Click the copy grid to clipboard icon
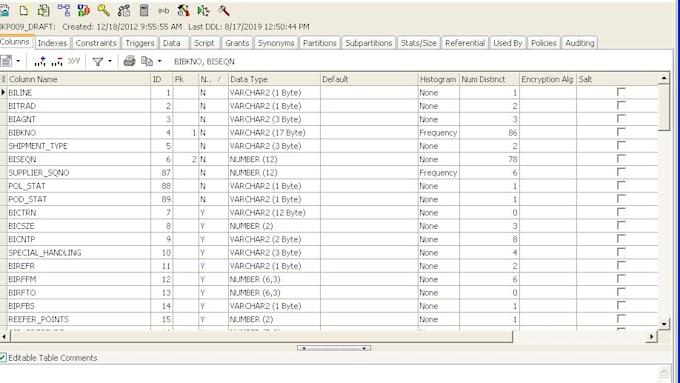The height and width of the screenshot is (383, 680). tap(147, 61)
